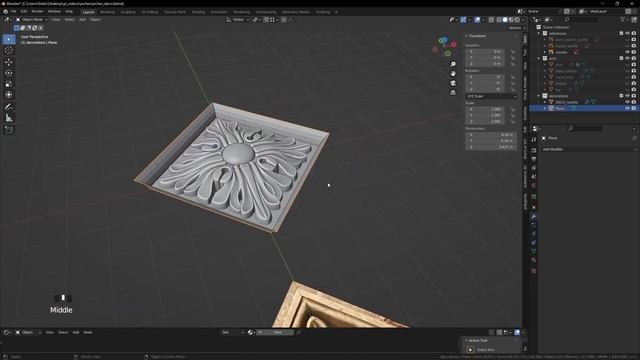Screen dimensions: 640x360
Task: Select the Measure tool
Action: (9, 118)
